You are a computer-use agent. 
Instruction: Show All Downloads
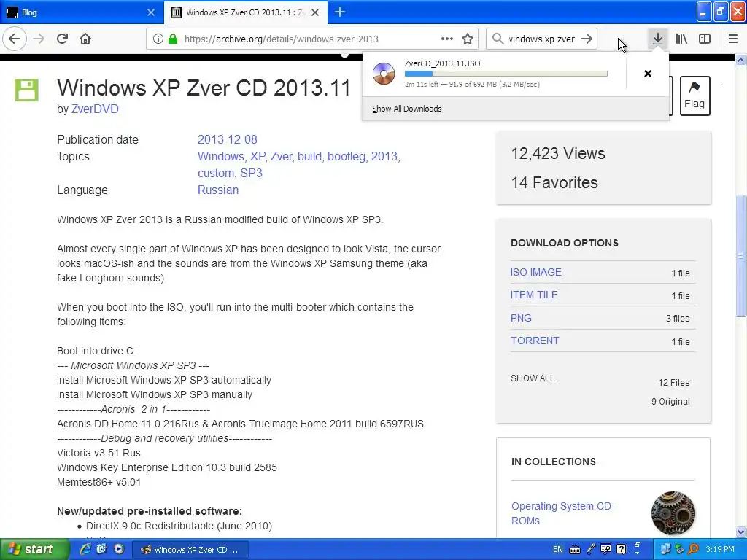407,109
